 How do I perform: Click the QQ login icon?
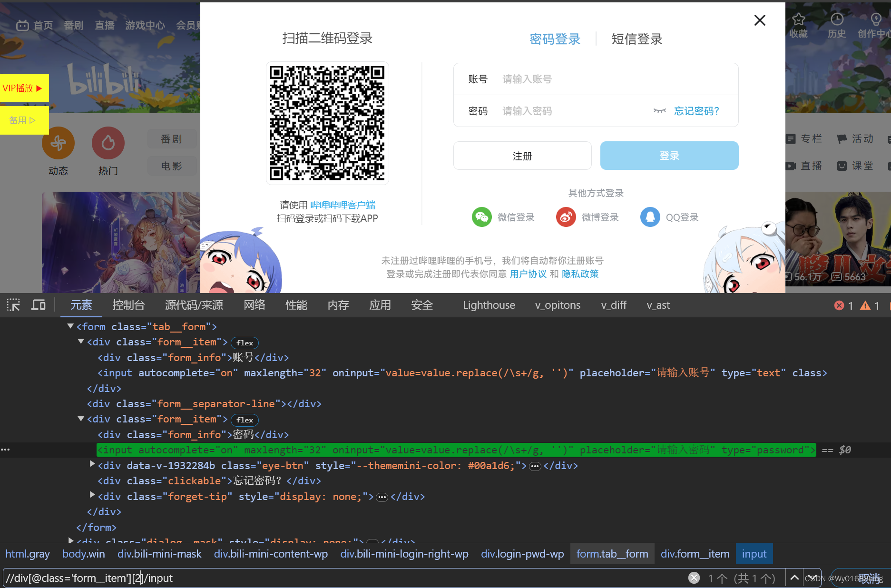pyautogui.click(x=650, y=217)
